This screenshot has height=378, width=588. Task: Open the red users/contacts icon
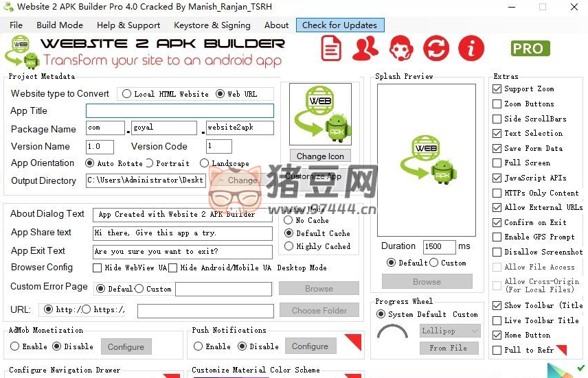point(365,49)
